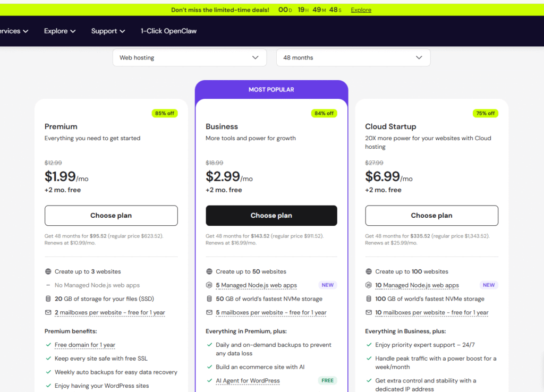Click Node.js icon in Cloud Startup features
The image size is (544, 392).
(x=369, y=285)
